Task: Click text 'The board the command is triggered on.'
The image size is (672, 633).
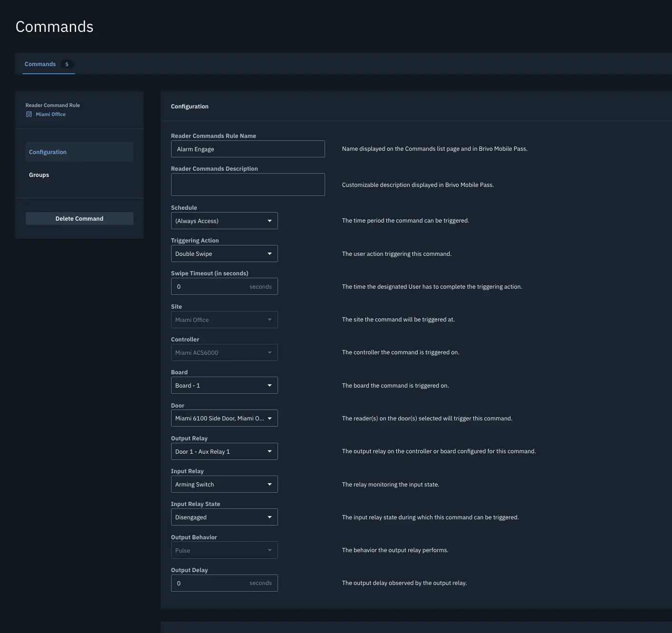Action: click(x=395, y=386)
